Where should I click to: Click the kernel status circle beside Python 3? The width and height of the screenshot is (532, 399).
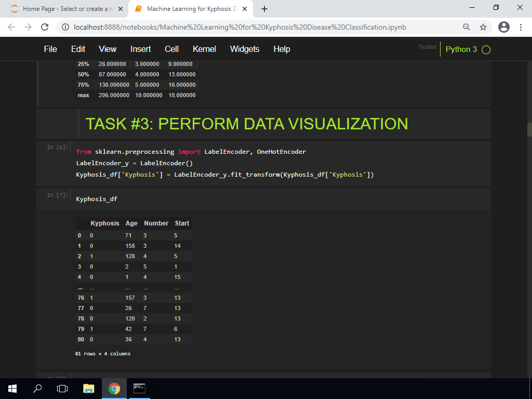(x=485, y=49)
